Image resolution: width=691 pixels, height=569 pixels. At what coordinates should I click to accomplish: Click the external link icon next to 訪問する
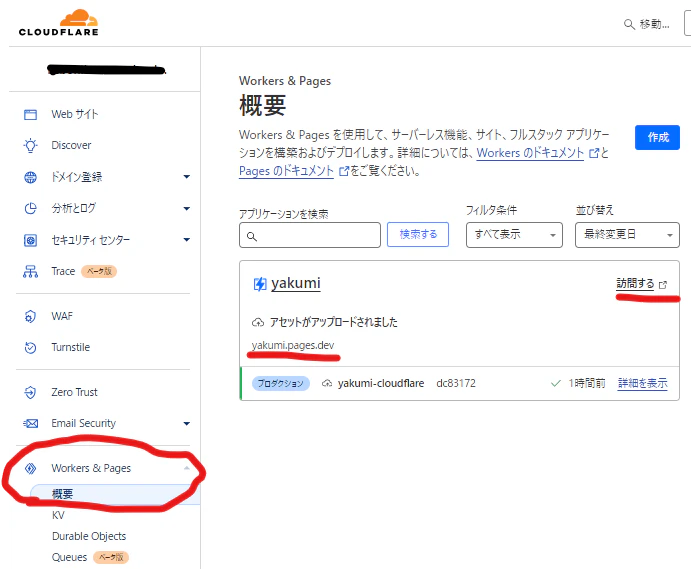[x=663, y=285]
